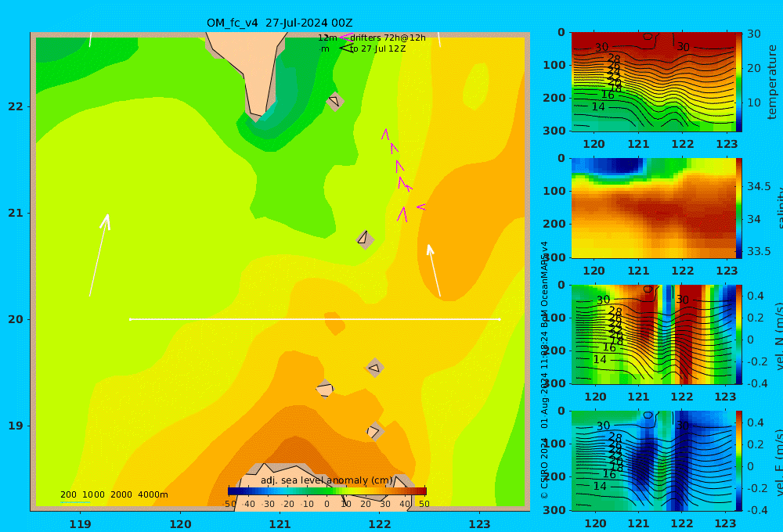Click the temperature panel colorbar
Image resolution: width=783 pixels, height=532 pixels.
pos(739,82)
